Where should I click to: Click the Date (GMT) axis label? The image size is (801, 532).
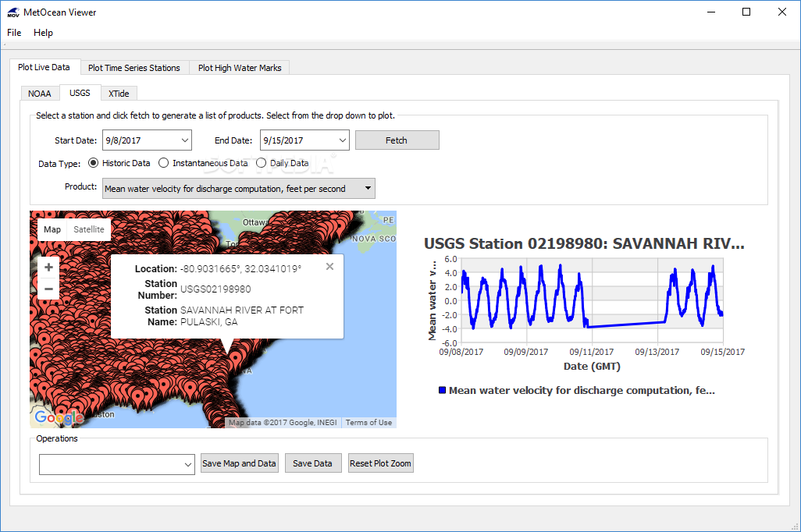point(592,366)
